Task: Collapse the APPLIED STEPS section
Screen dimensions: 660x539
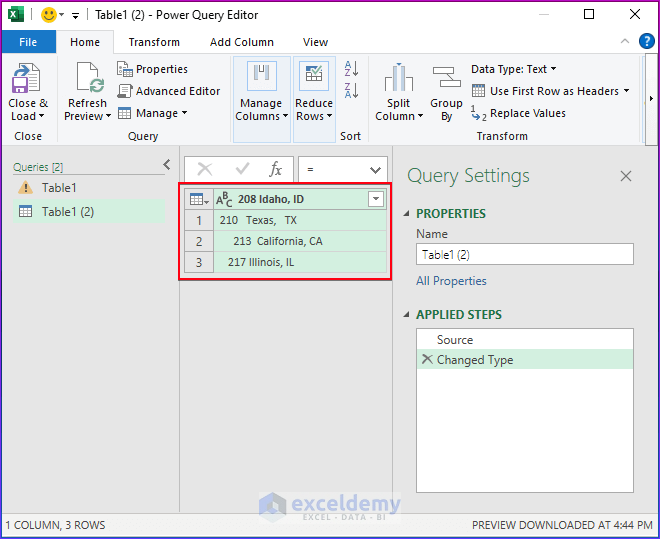Action: pyautogui.click(x=406, y=314)
